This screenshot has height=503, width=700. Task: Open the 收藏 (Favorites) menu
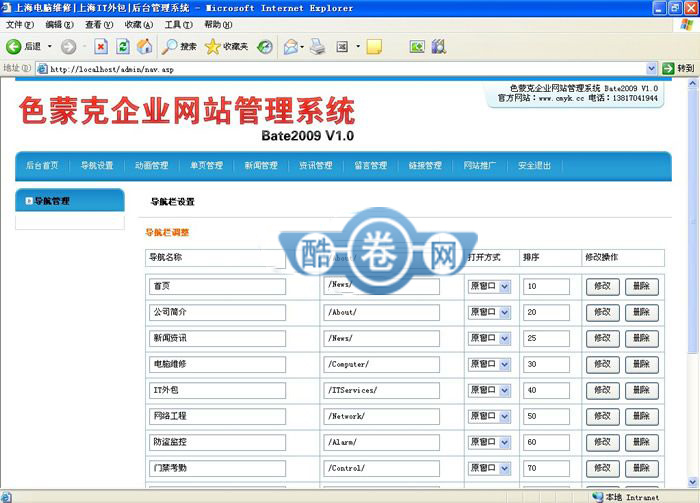coord(139,25)
